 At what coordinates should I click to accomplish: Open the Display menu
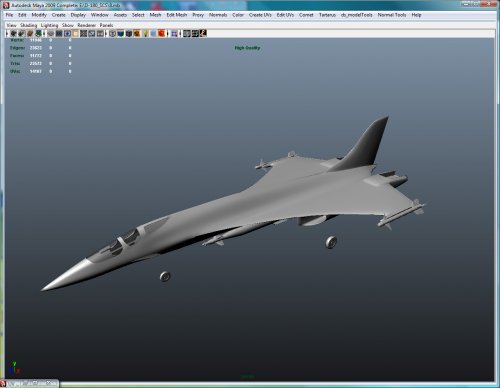(78, 15)
